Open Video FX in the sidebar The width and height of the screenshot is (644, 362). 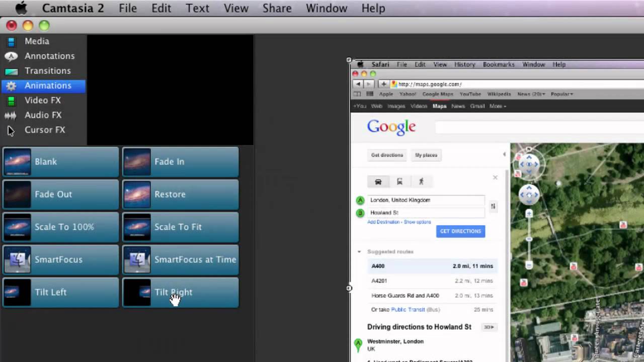pos(43,100)
